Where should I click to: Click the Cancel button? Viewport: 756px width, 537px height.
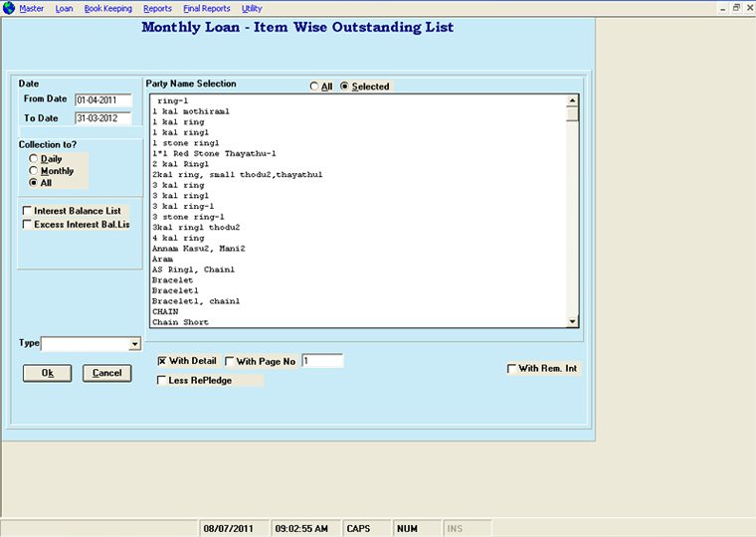click(x=106, y=373)
